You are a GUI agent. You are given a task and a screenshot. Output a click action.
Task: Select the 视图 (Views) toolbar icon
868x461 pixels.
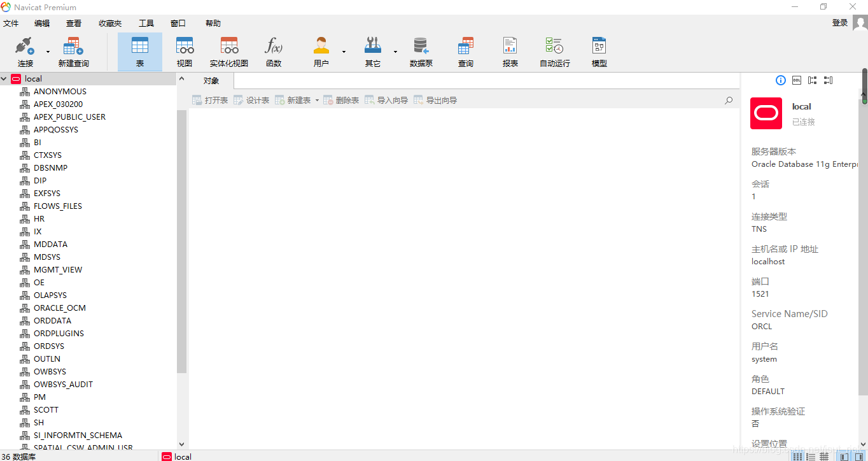pyautogui.click(x=184, y=51)
